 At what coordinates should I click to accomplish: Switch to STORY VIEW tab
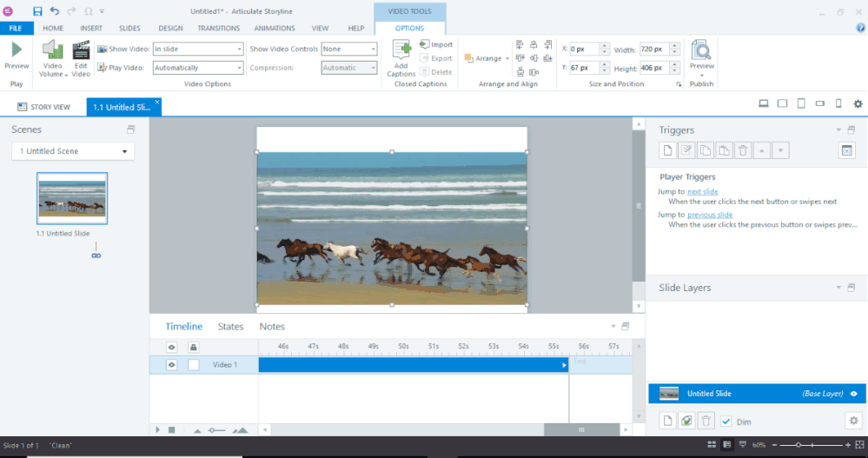coord(43,107)
